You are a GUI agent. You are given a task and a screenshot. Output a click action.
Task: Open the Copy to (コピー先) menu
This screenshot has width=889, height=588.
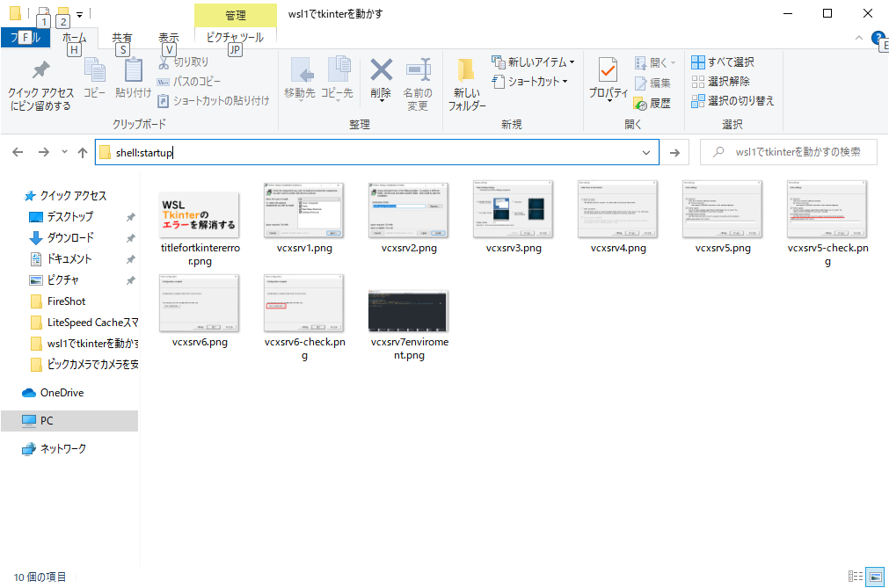pos(337,79)
